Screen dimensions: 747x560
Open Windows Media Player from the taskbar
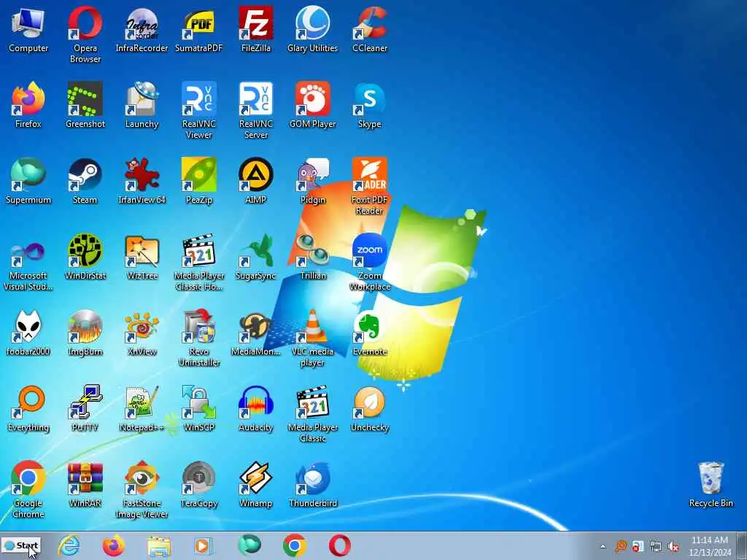click(x=204, y=545)
